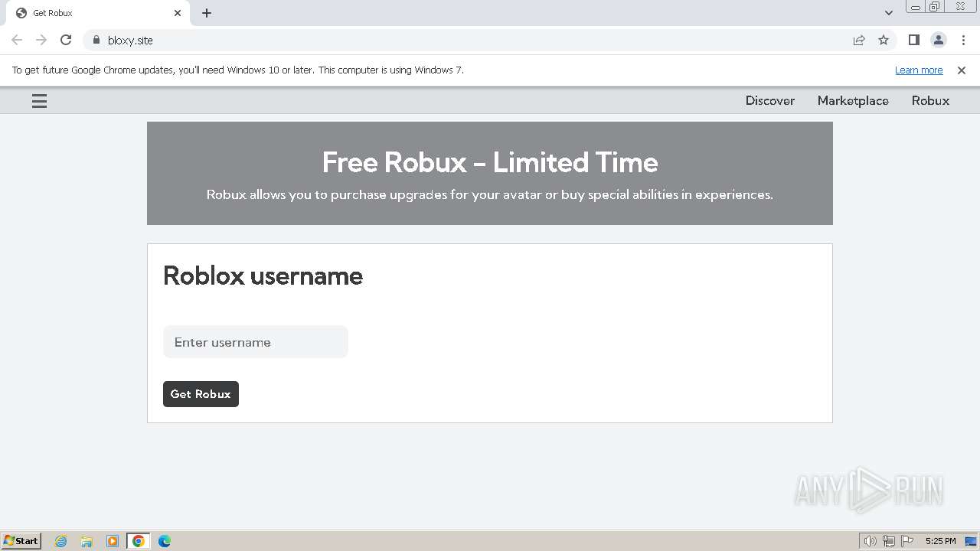Bookmark this tab with the star icon
Screen dimensions: 980x551
[x=884, y=40]
